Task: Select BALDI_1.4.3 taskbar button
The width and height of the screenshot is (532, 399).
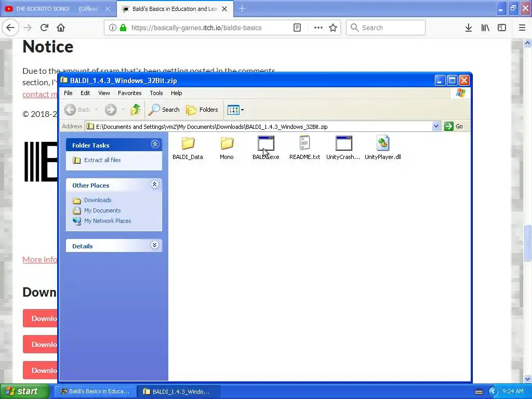Action: tap(179, 392)
